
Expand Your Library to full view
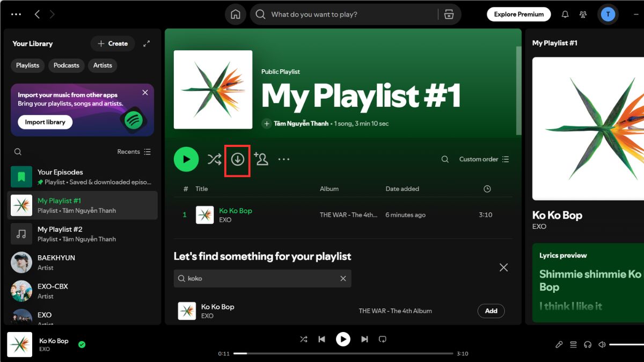[x=147, y=44]
